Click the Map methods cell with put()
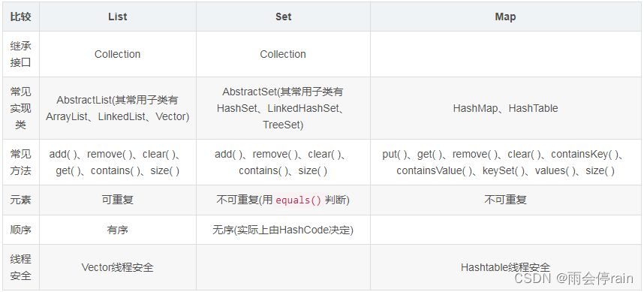The width and height of the screenshot is (644, 292). [x=506, y=162]
